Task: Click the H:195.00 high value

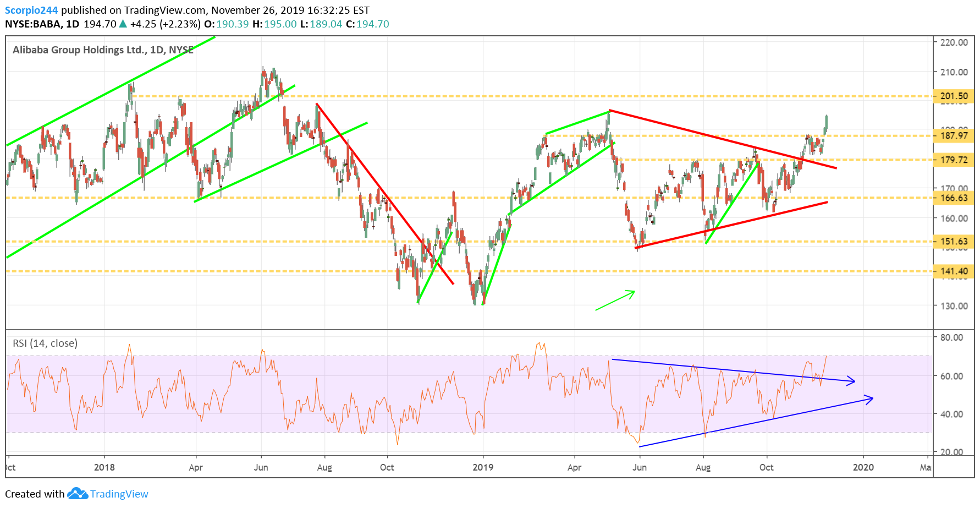Action: [x=274, y=24]
